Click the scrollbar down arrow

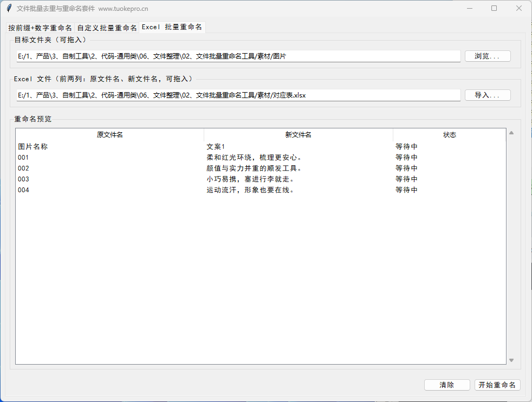point(510,359)
